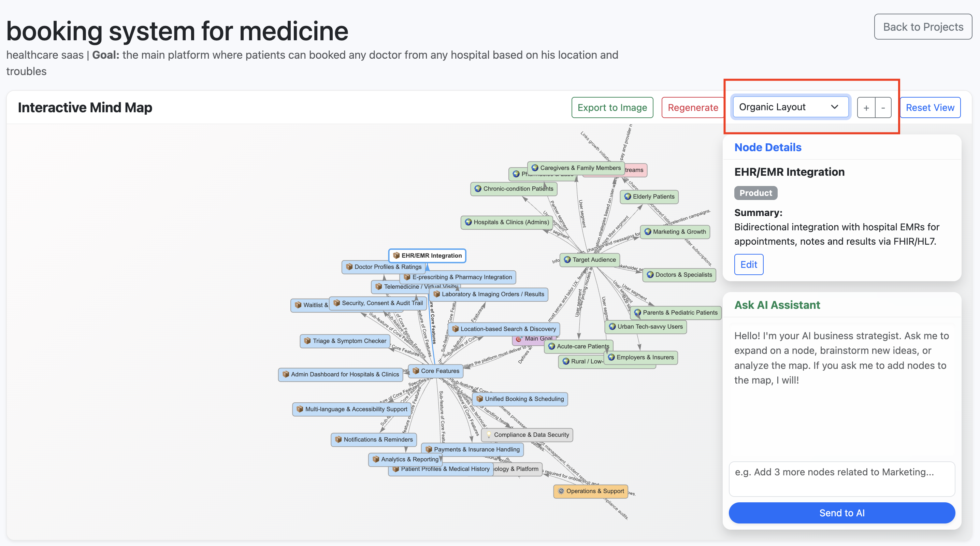Click the box icon on Triage & Symptom Checker
This screenshot has width=980, height=546.
coord(307,341)
